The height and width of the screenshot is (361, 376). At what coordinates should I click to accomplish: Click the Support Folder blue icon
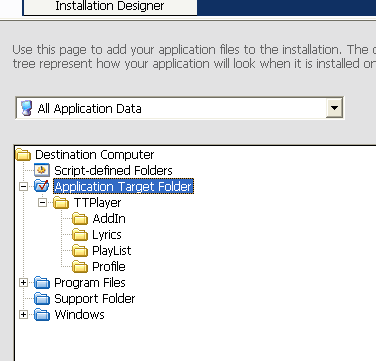click(42, 299)
